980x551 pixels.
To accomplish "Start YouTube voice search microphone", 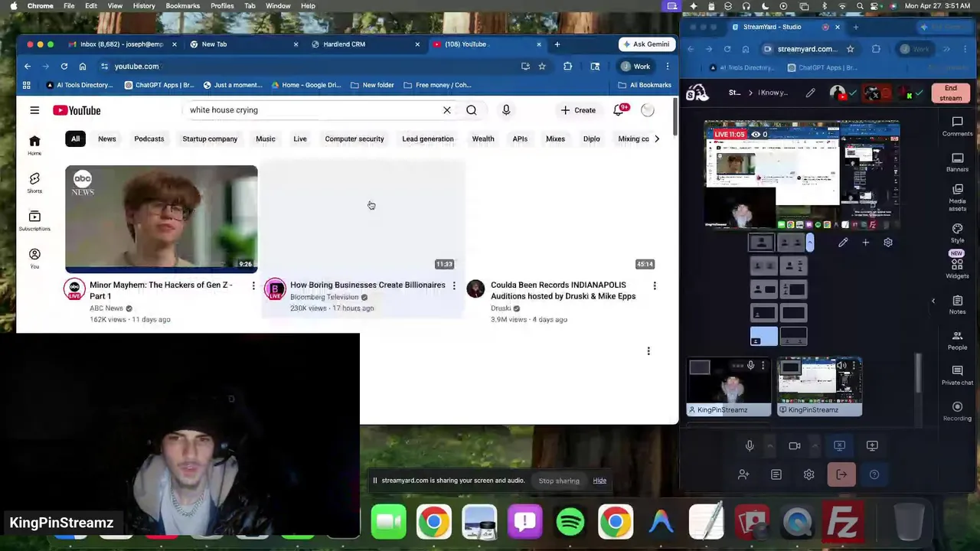I will coord(506,110).
